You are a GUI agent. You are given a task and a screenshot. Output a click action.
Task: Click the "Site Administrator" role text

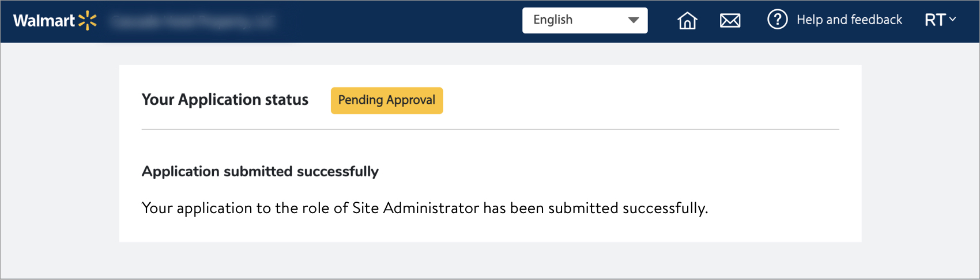pos(415,208)
